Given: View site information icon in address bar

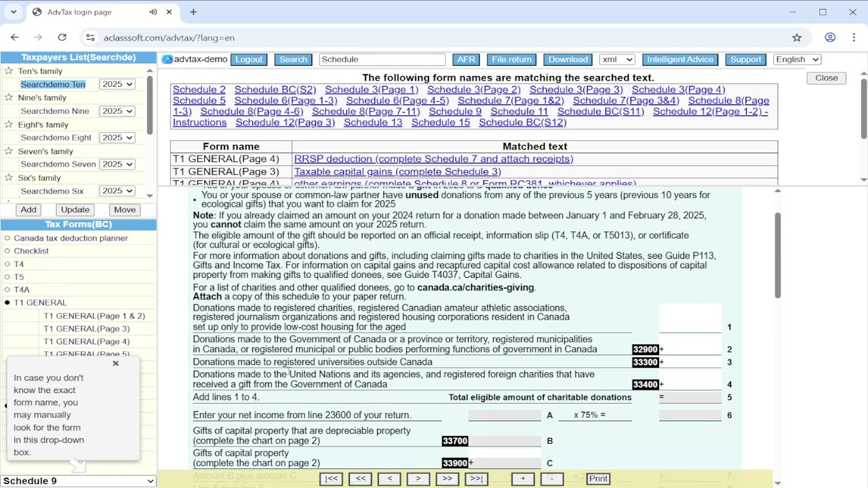Looking at the screenshot, I should (90, 38).
